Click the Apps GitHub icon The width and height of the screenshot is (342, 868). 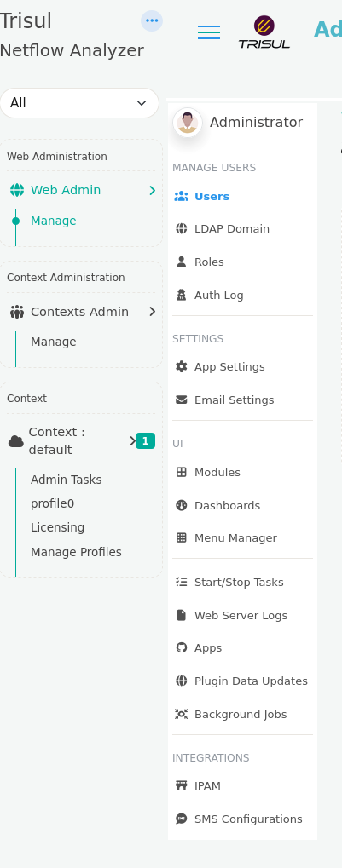point(182,647)
